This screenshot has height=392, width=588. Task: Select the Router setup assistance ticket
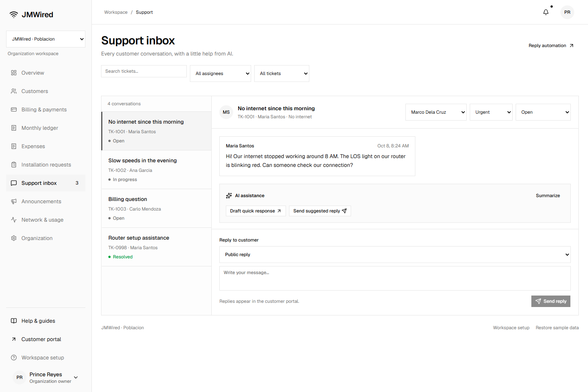(157, 247)
